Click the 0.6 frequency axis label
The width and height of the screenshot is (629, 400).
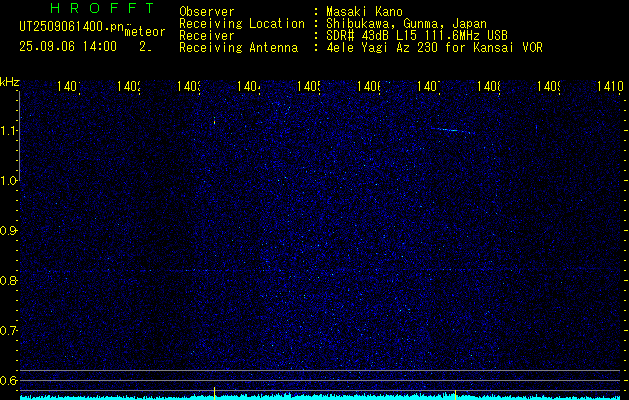pyautogui.click(x=8, y=380)
